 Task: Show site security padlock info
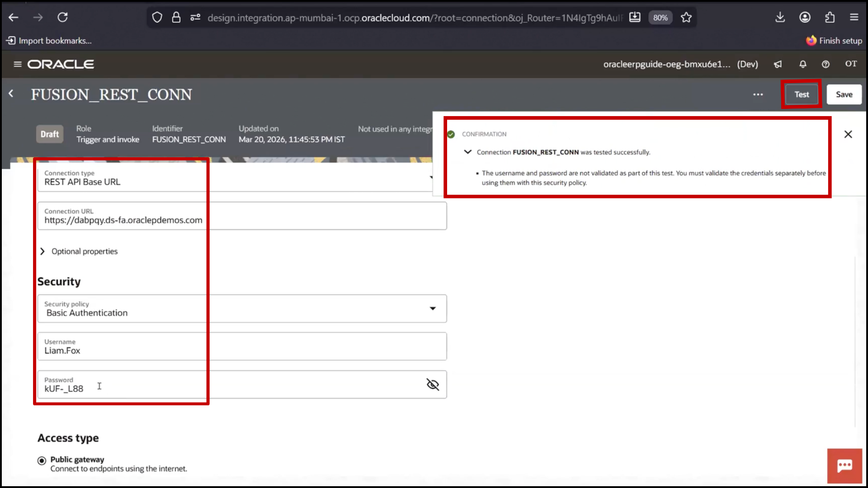click(x=176, y=18)
